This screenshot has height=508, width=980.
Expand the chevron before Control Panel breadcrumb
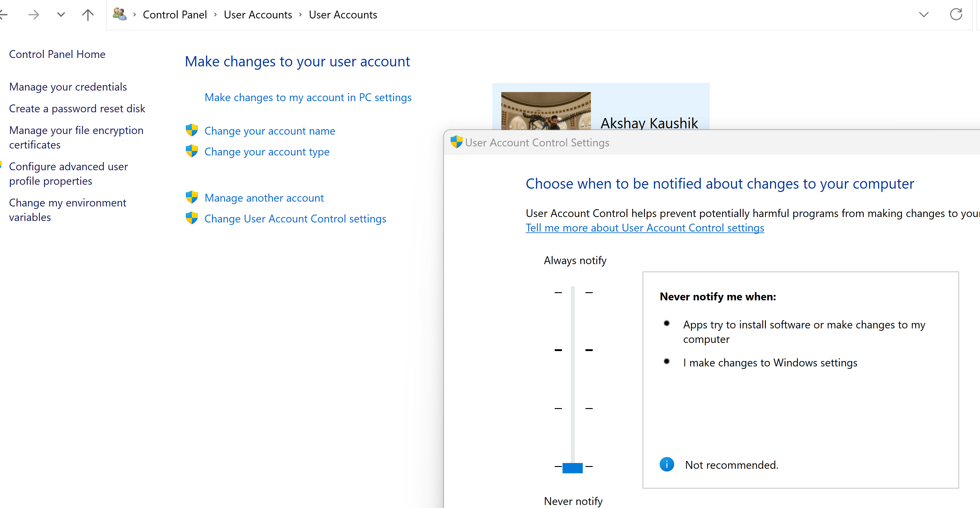point(135,14)
